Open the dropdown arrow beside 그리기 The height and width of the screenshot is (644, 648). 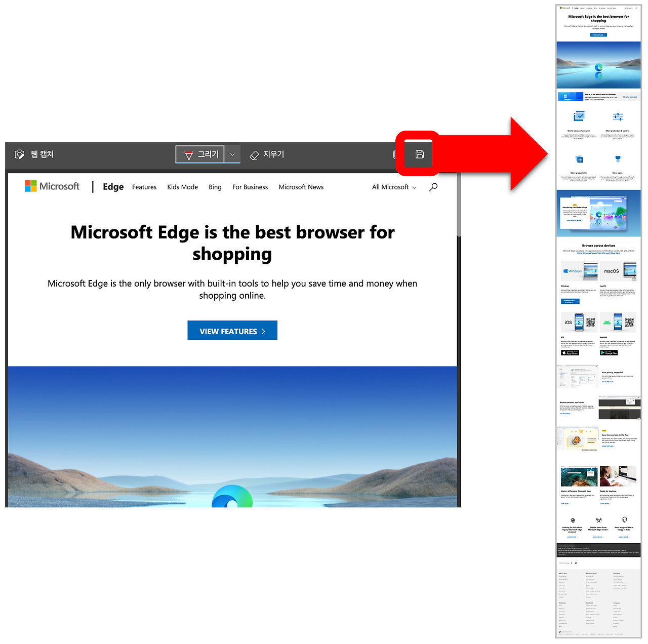coord(232,154)
